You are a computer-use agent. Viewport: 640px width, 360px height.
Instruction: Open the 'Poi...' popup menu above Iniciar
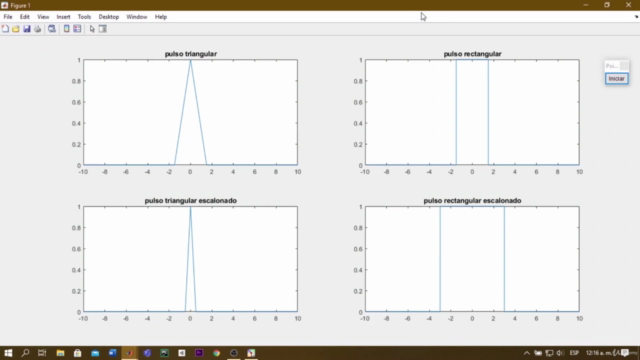point(616,66)
